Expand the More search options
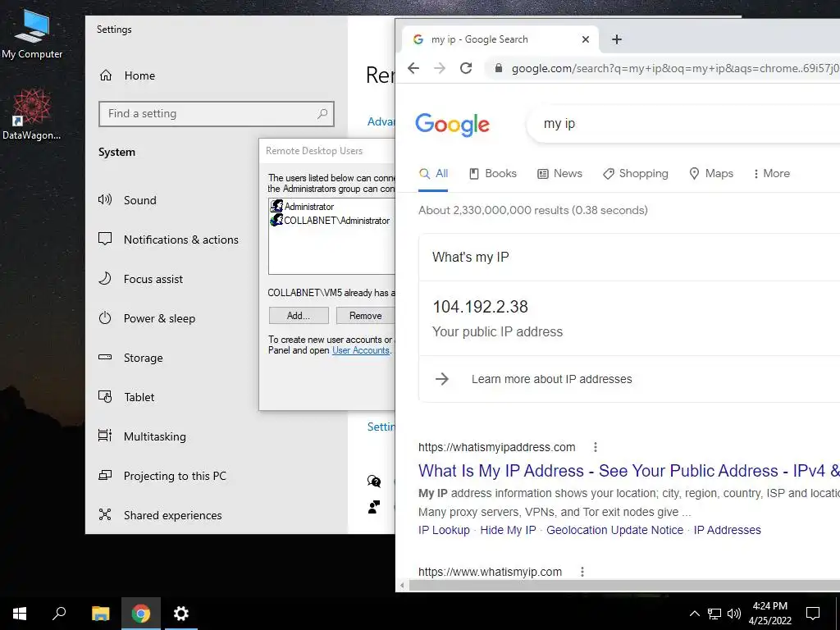Image resolution: width=840 pixels, height=630 pixels. click(771, 174)
